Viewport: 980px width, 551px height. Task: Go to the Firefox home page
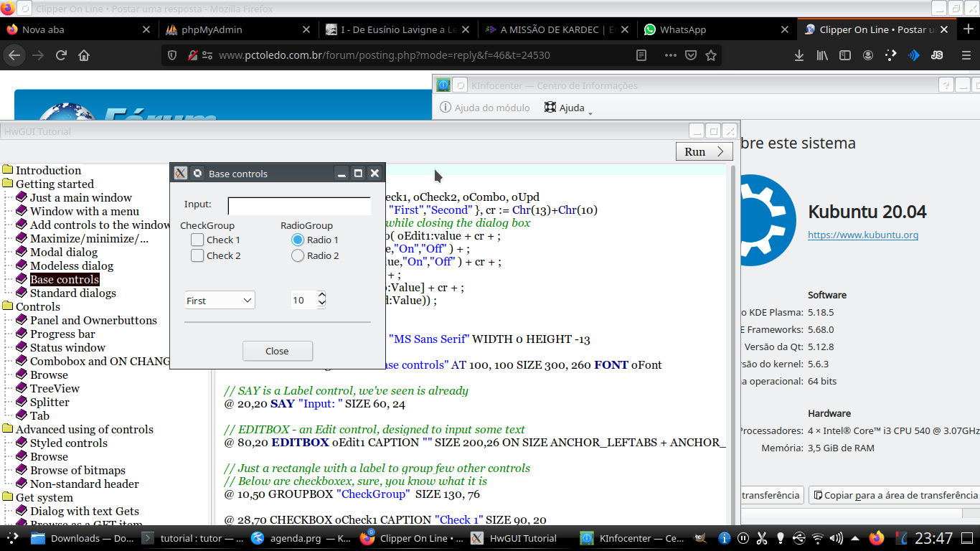click(x=84, y=55)
